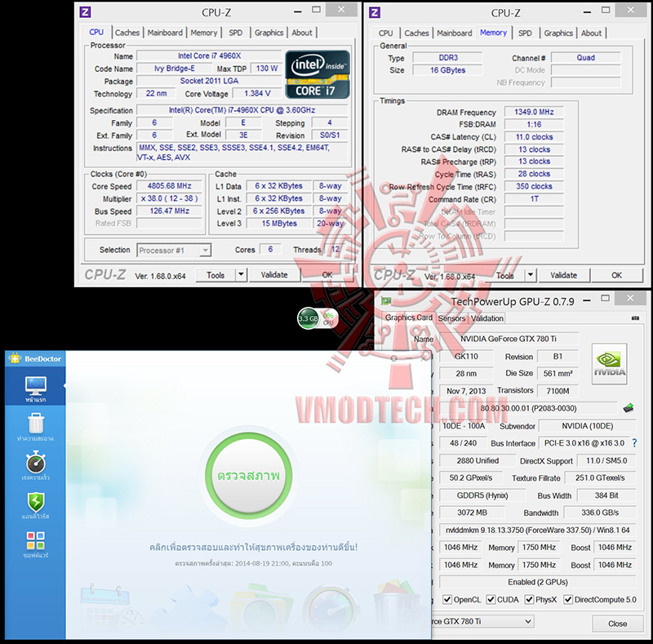
Task: Click GPU-Z driver version ForceWare 337.50 field
Action: click(538, 530)
